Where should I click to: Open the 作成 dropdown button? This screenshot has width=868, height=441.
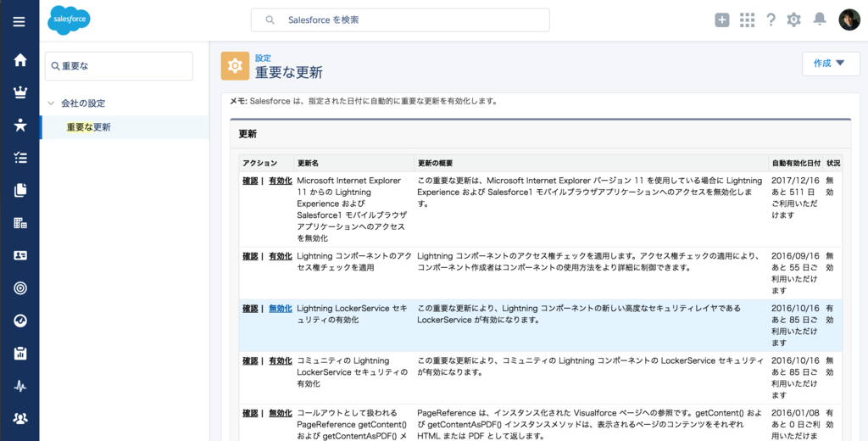coord(831,64)
